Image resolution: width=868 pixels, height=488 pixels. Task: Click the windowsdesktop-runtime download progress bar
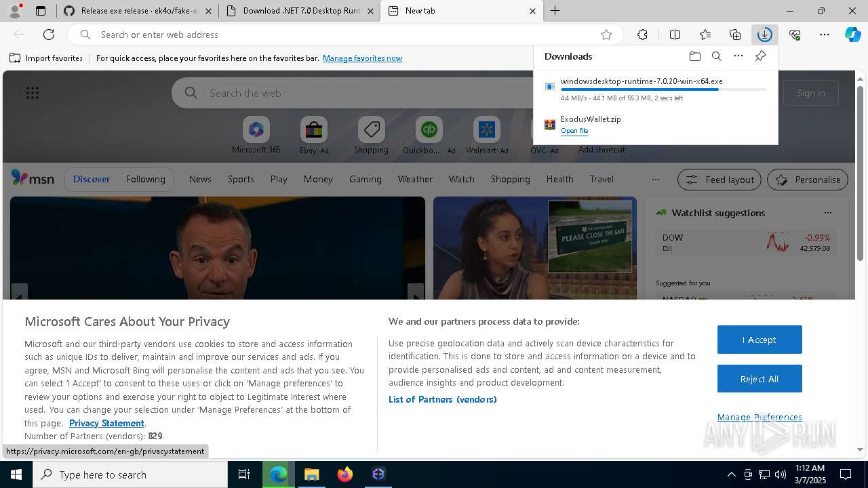663,89
